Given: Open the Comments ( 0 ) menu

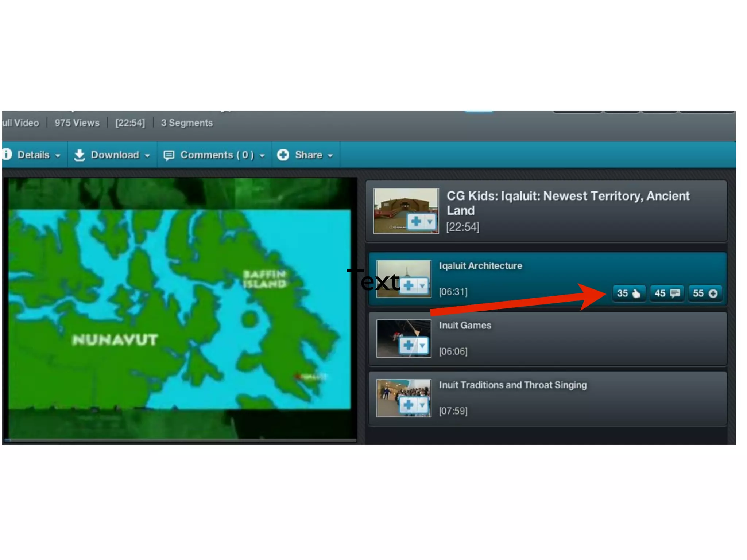Looking at the screenshot, I should [217, 155].
